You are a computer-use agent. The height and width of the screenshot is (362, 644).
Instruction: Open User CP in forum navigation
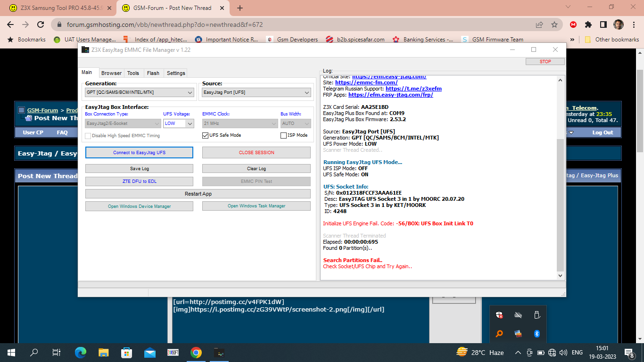point(33,132)
